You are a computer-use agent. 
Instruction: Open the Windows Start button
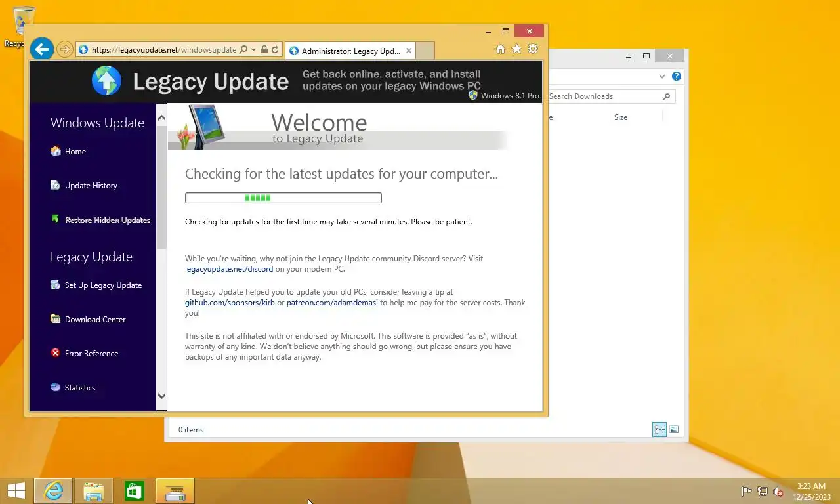16,491
